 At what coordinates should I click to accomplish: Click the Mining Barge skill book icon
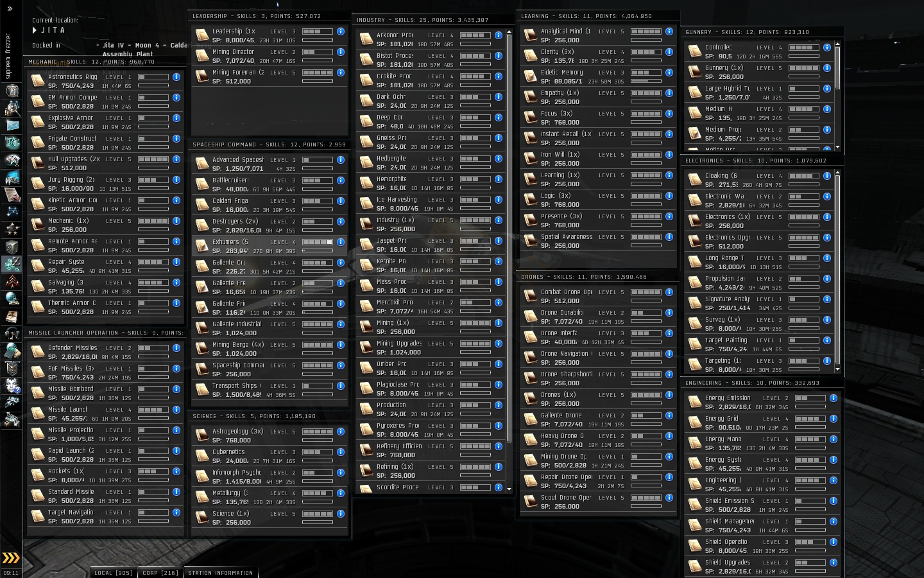[202, 349]
